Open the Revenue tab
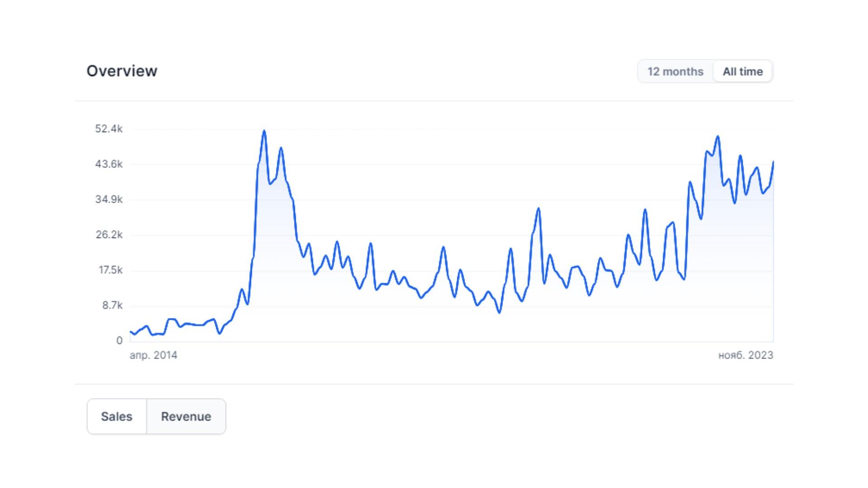 coord(186,417)
